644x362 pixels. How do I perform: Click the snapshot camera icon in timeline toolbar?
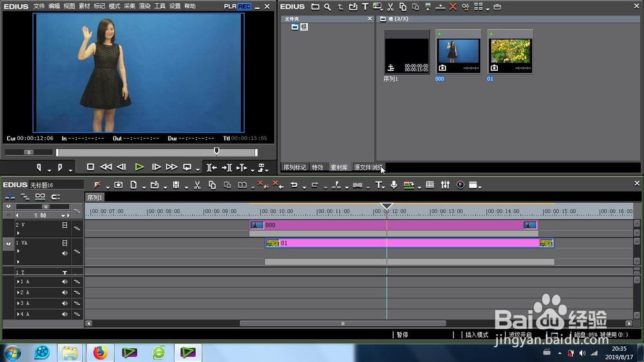click(118, 185)
